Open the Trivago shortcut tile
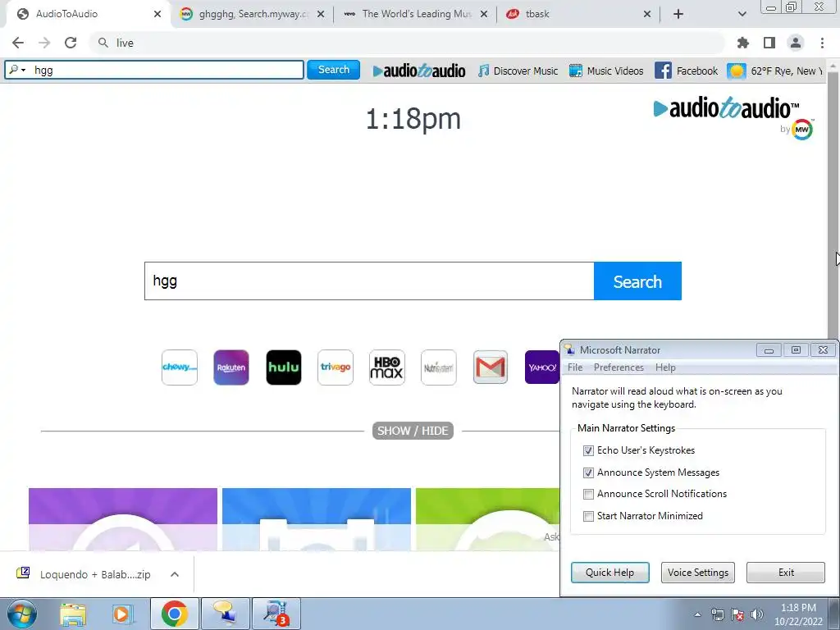840x630 pixels. (x=336, y=367)
